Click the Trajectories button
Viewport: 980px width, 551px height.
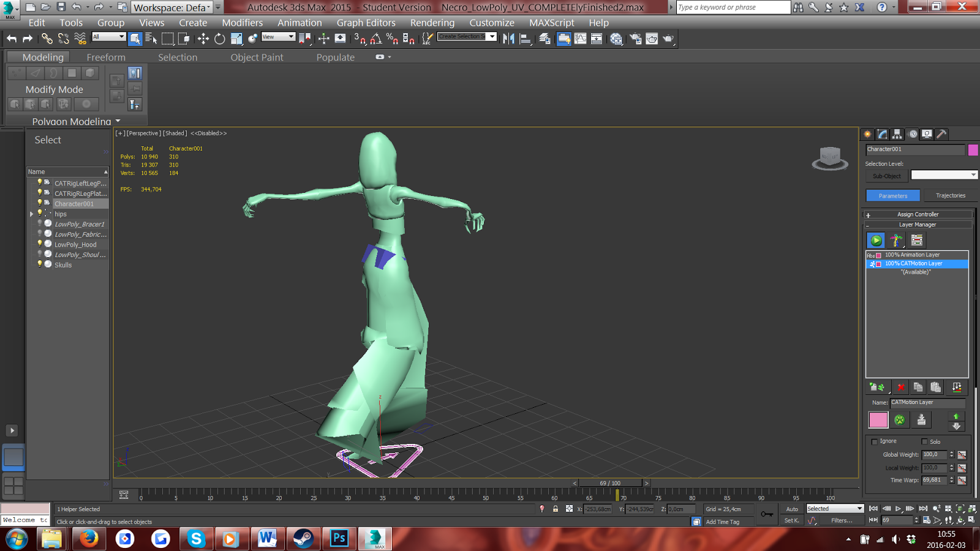pyautogui.click(x=950, y=195)
